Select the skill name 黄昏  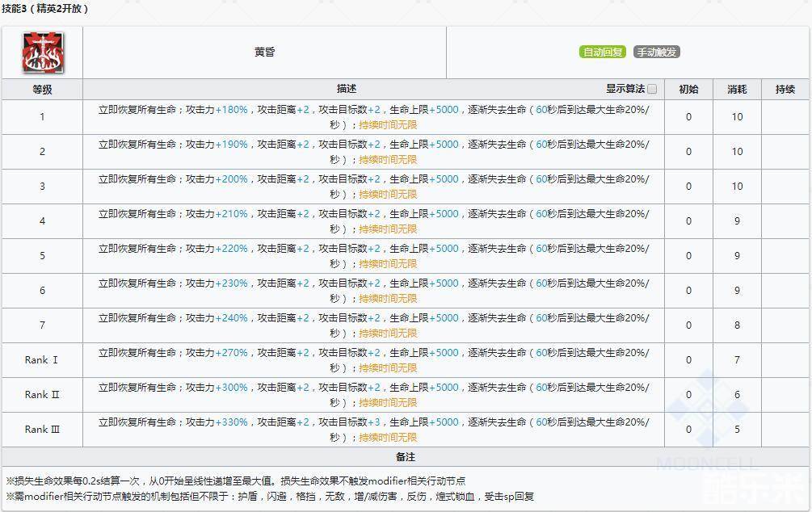coord(264,52)
